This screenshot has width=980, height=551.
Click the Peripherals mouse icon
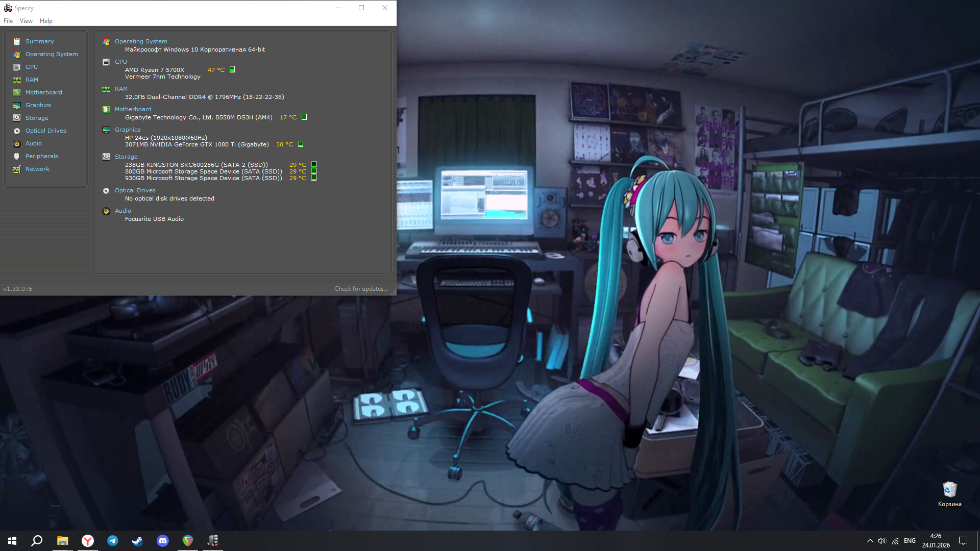[17, 156]
